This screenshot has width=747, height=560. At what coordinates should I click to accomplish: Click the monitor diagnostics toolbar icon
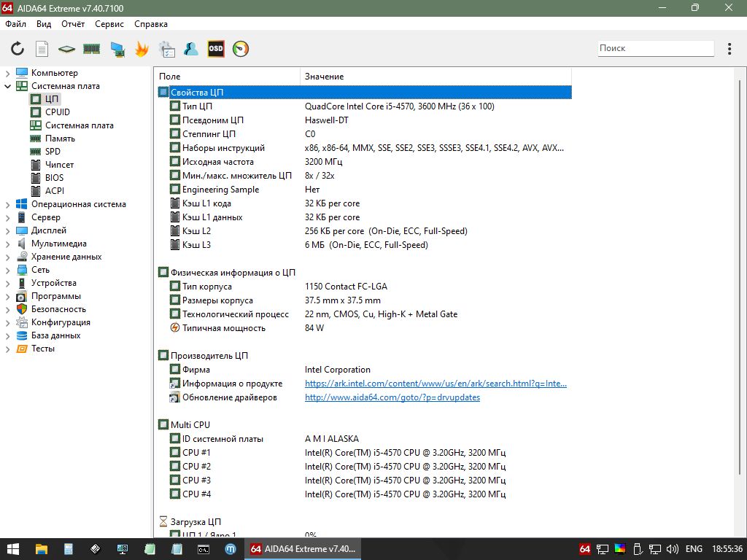pos(117,49)
